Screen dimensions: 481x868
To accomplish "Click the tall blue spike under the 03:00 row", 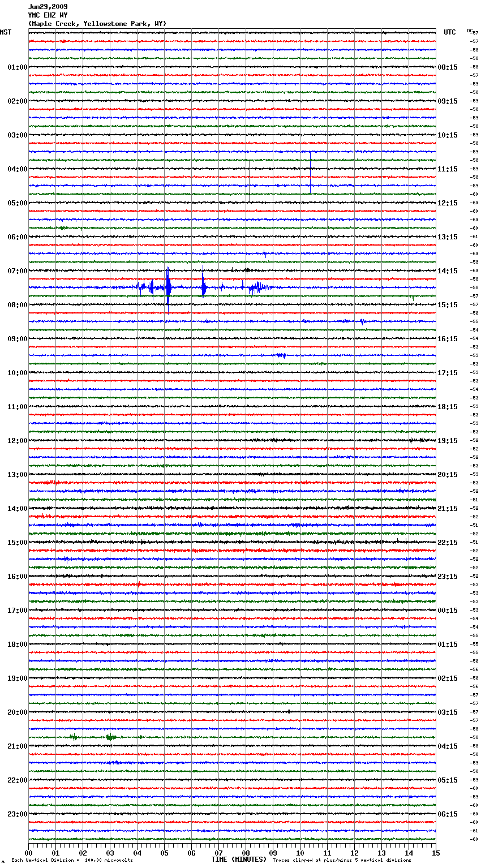I will pyautogui.click(x=310, y=173).
